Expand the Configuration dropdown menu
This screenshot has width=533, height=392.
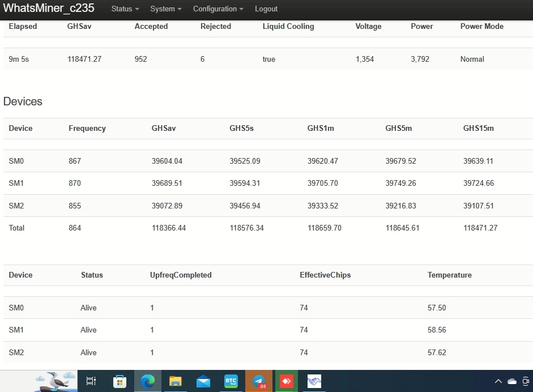pyautogui.click(x=218, y=9)
